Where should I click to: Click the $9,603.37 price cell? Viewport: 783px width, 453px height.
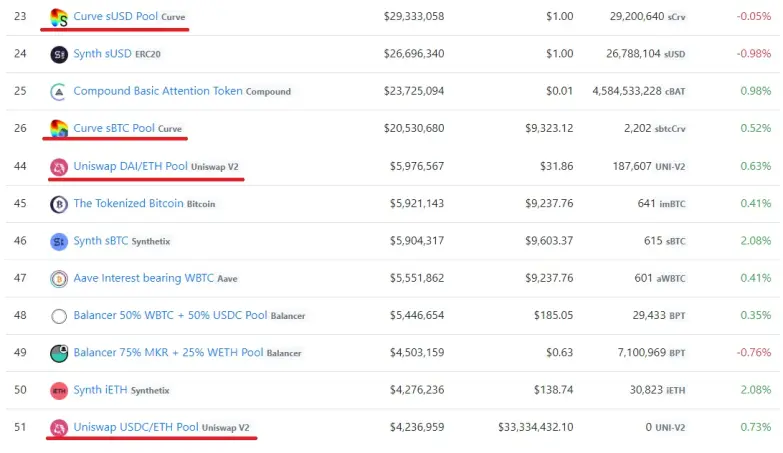(x=549, y=241)
